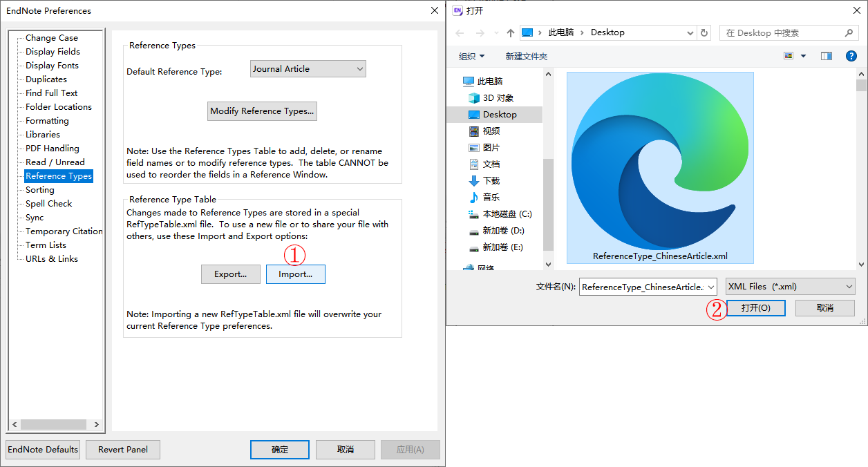This screenshot has height=467, width=868.
Task: Select URLs & Links in preferences list
Action: 52,259
